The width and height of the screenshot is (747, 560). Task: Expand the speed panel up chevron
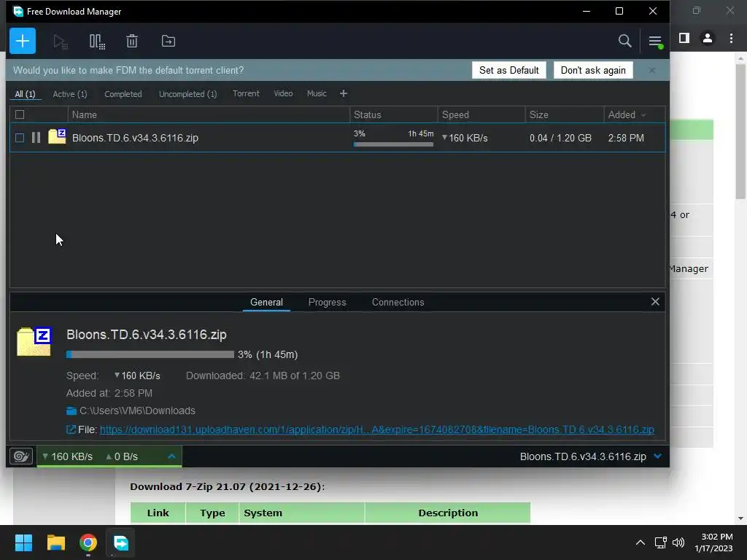(x=171, y=456)
